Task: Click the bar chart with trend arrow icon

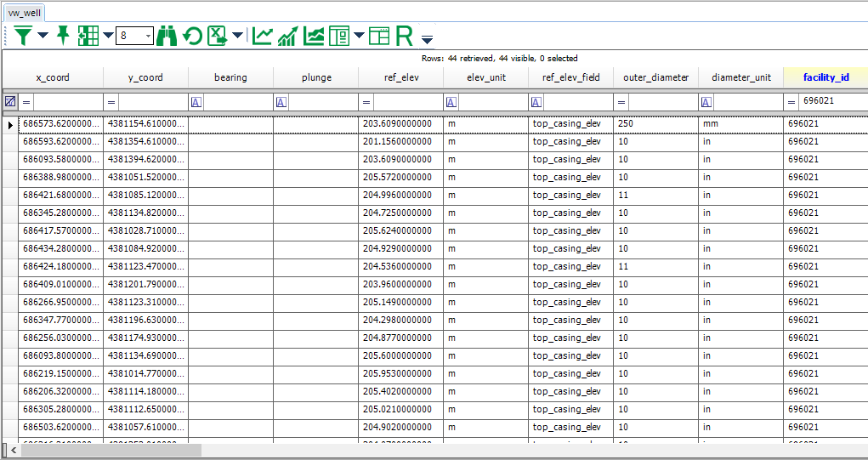Action: [x=288, y=36]
